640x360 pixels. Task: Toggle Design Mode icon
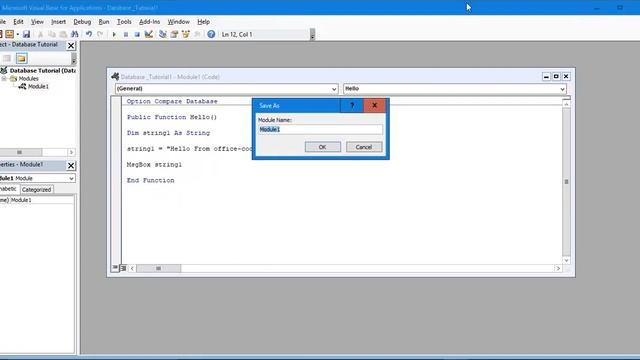(x=149, y=34)
